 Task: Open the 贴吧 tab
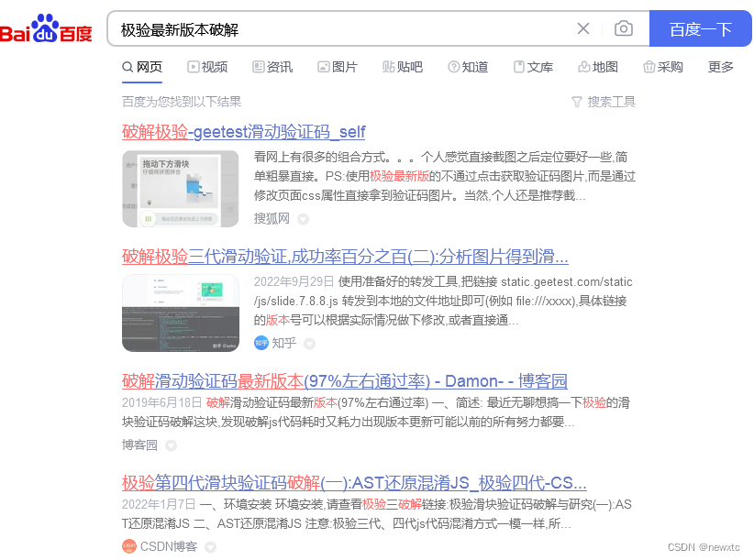[x=403, y=67]
